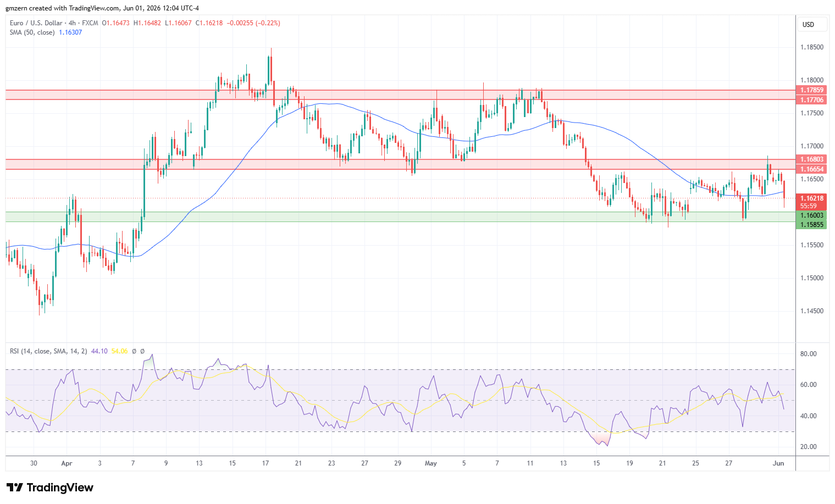
Task: Click the SMA (50, close) indicator label
Action: 32,32
